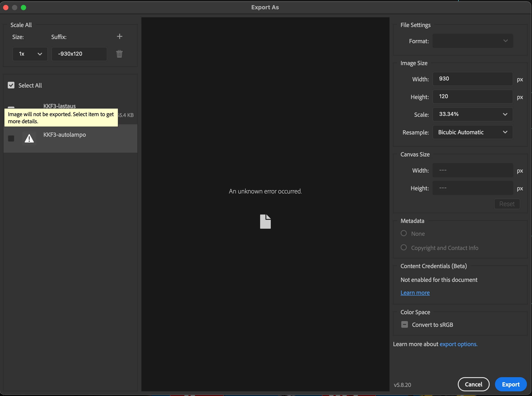Screen dimensions: 532x396
Task: Click the green fullscreen window button
Action: [23, 8]
